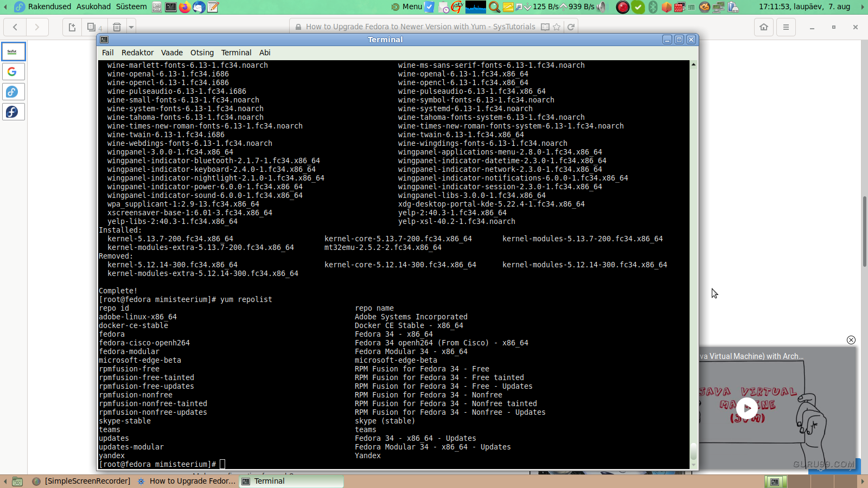Switch to the Google tab in browser sidebar
Screen dimensions: 868x488
[x=14, y=72]
